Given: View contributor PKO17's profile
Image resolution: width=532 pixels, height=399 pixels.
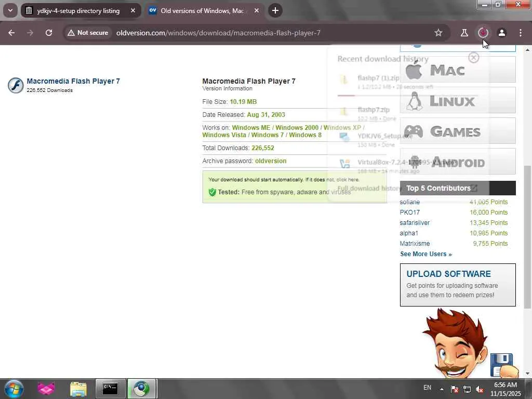Looking at the screenshot, I should (x=409, y=212).
